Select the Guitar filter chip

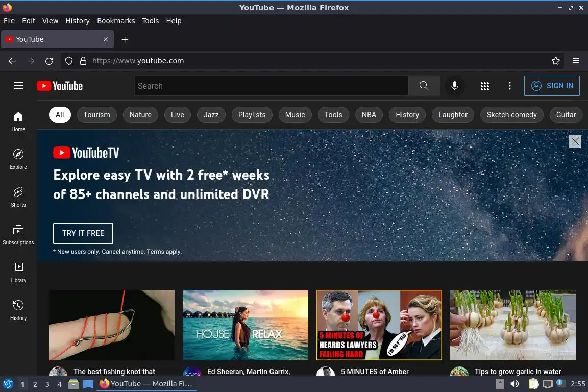tap(566, 115)
